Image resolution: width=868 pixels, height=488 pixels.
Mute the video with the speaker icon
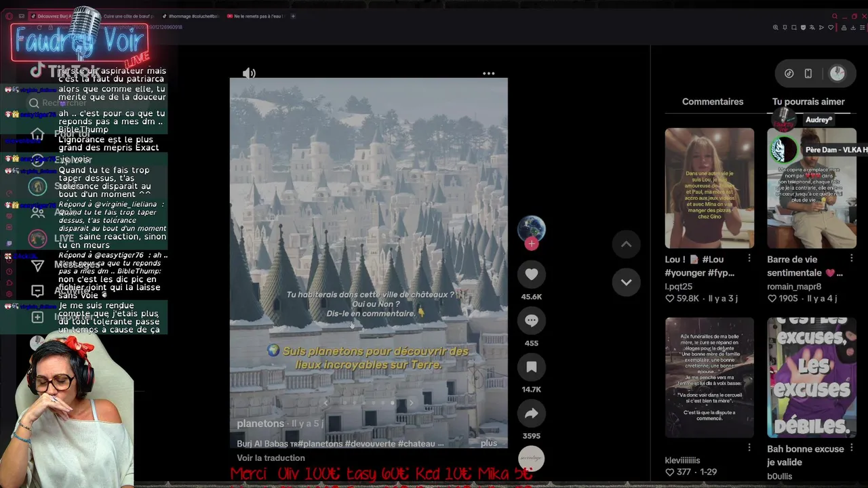(x=250, y=73)
